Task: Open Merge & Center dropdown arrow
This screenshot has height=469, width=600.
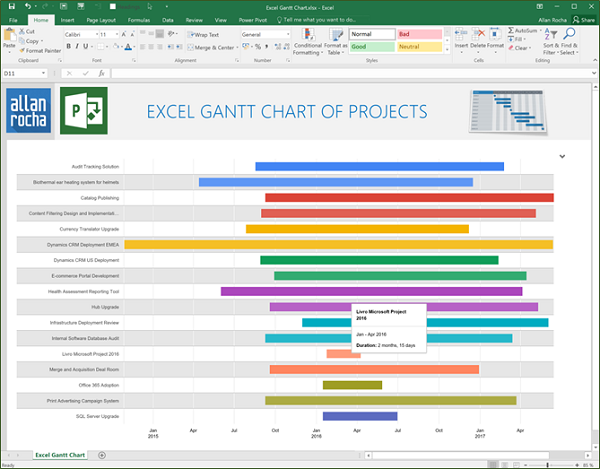Action: point(237,47)
